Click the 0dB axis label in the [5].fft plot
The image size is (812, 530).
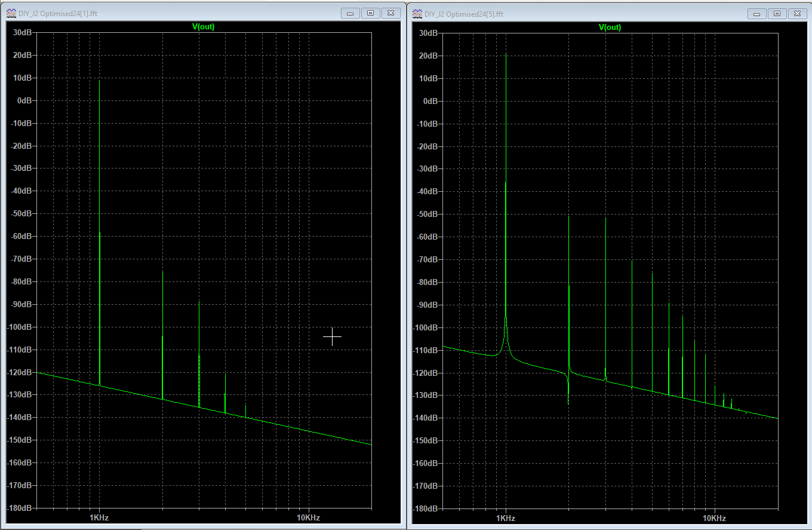[431, 101]
